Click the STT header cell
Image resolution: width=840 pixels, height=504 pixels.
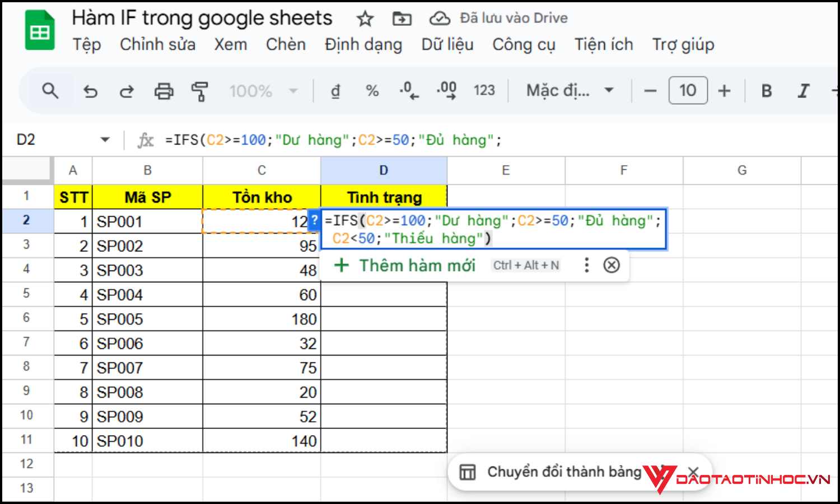[x=73, y=197]
